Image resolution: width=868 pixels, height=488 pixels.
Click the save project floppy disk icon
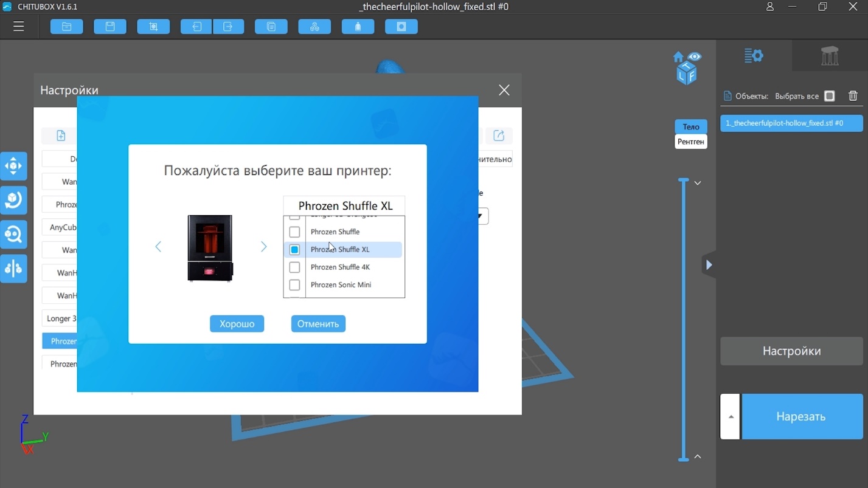[x=110, y=27]
